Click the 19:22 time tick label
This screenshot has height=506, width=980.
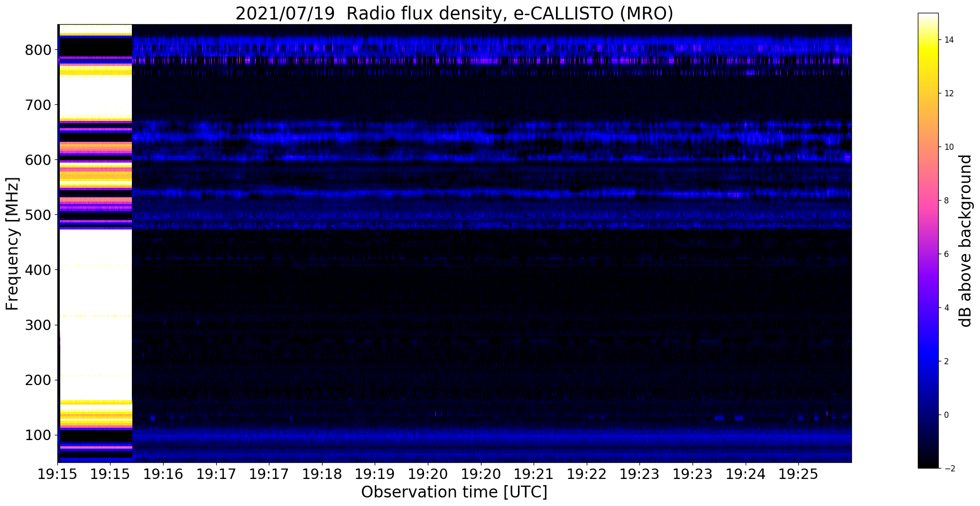587,474
